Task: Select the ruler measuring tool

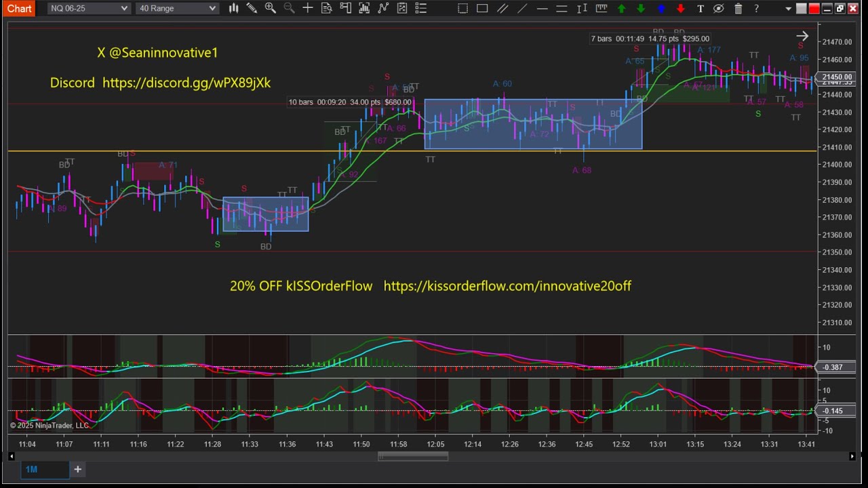Action: [x=601, y=8]
